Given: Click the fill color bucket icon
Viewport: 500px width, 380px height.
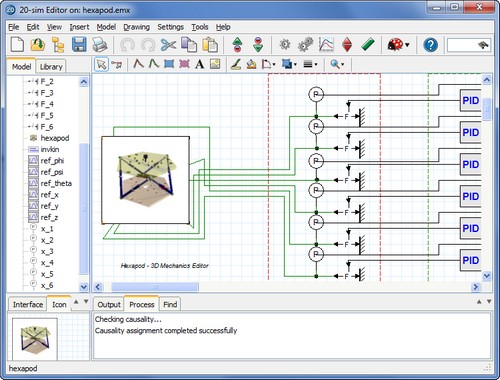Looking at the screenshot, I should click(x=251, y=64).
